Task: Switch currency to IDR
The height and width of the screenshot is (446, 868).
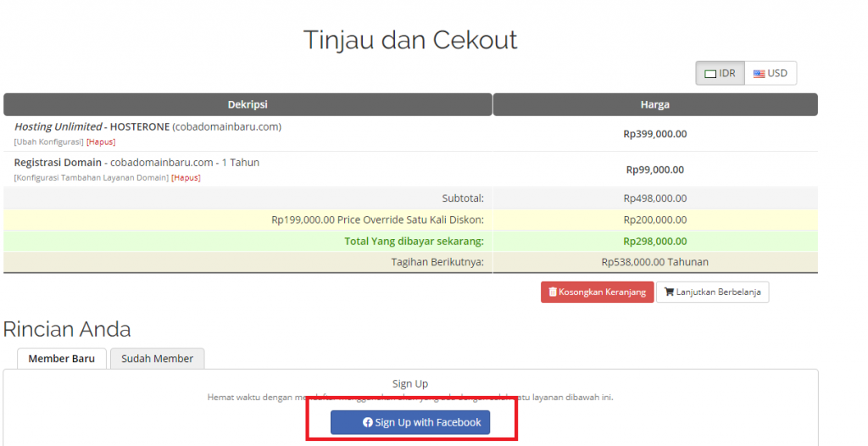Action: tap(720, 73)
